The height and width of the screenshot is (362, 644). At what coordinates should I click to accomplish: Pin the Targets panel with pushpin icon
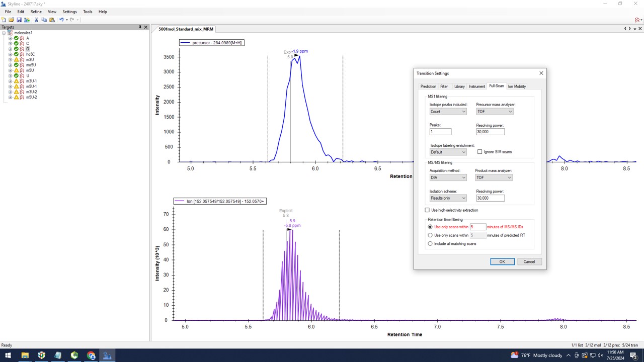[x=140, y=27]
